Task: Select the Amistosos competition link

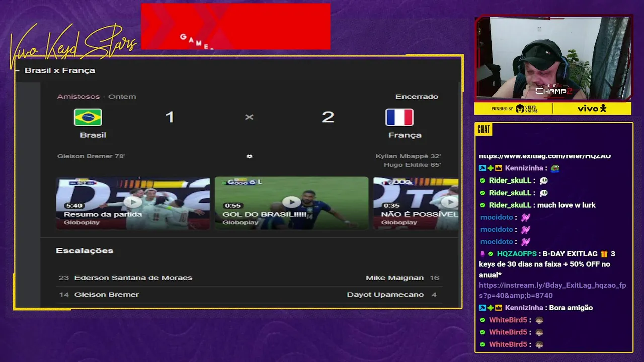Action: 78,97
